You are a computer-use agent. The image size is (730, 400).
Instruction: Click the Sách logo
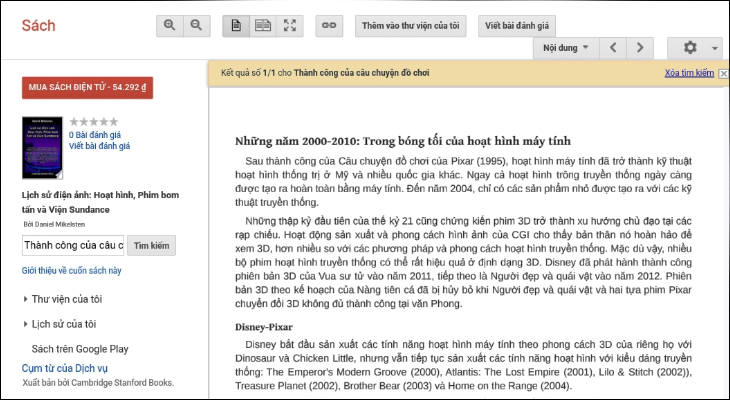[x=39, y=25]
